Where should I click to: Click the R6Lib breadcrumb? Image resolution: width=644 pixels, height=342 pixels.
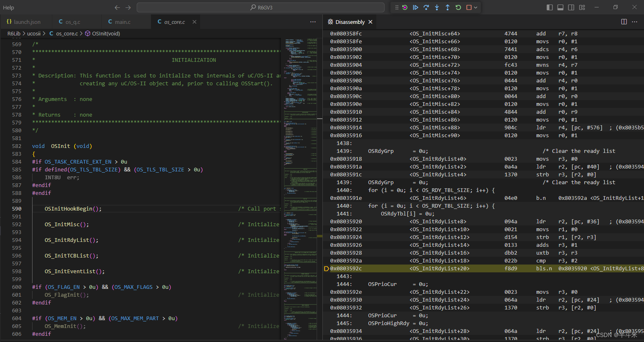click(x=14, y=33)
